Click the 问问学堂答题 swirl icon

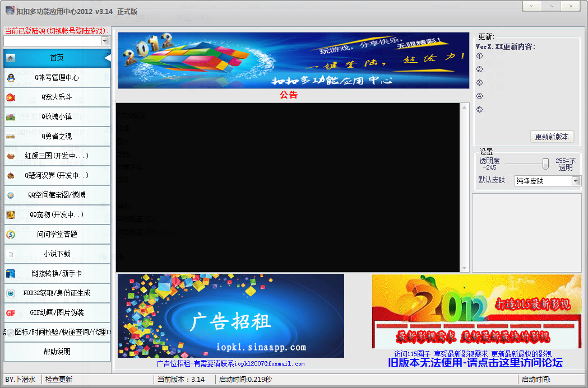pos(11,235)
